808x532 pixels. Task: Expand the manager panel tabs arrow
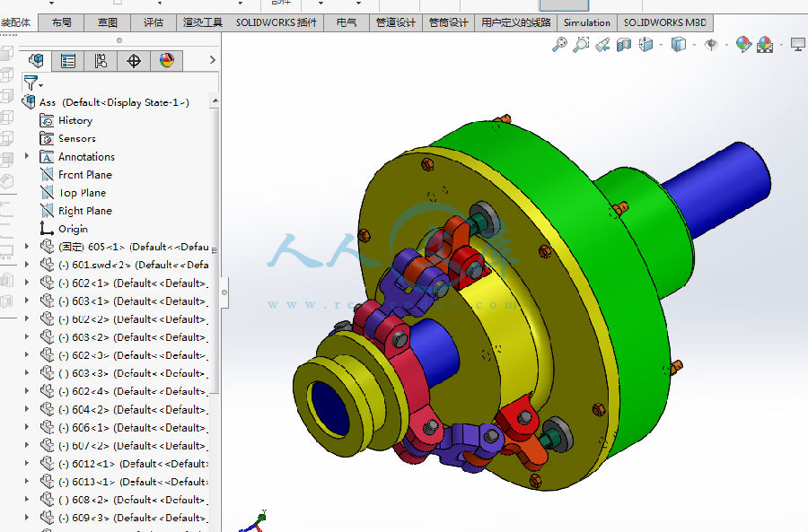coord(212,60)
